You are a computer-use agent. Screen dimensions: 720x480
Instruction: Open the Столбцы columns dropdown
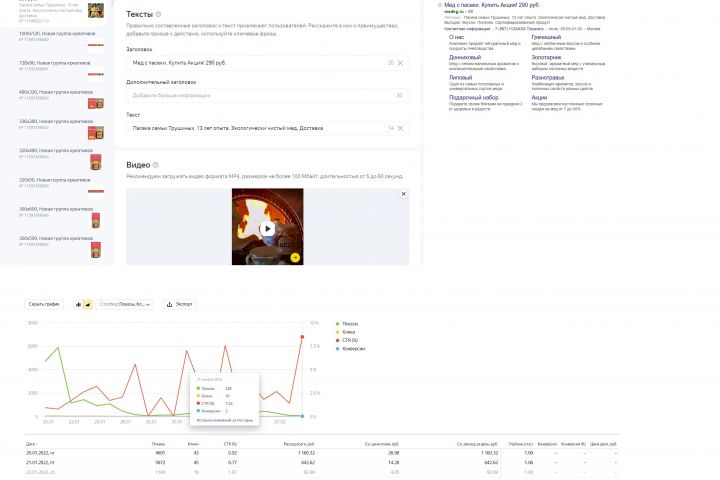(124, 304)
